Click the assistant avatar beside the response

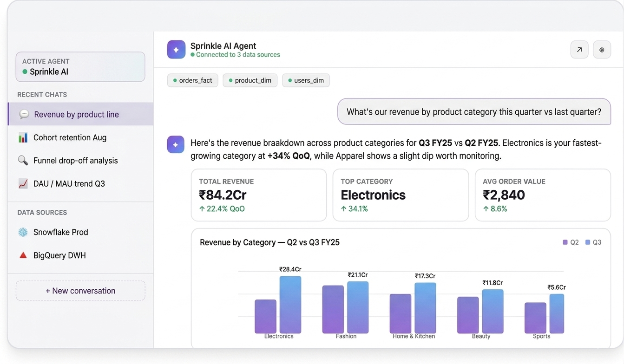pos(176,145)
